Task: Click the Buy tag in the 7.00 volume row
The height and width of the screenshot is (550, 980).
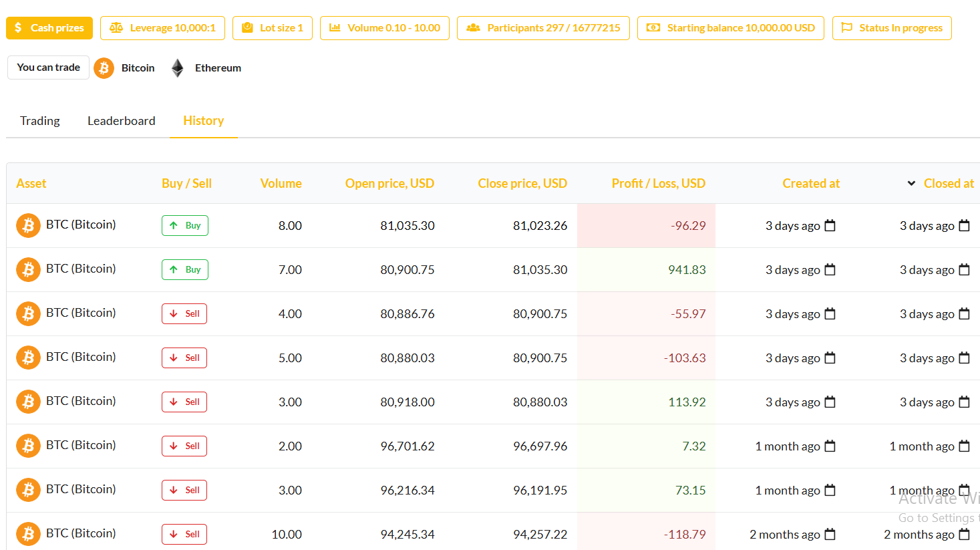Action: [x=185, y=270]
